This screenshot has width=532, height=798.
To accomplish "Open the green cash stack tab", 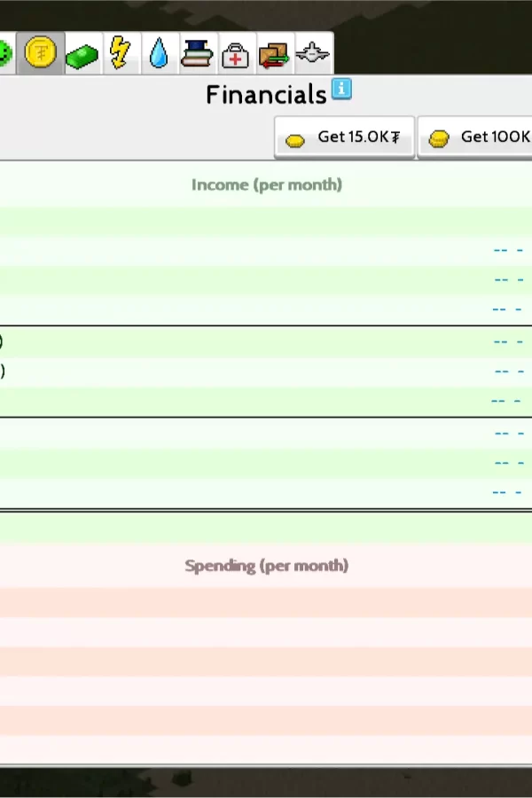I will [x=82, y=56].
